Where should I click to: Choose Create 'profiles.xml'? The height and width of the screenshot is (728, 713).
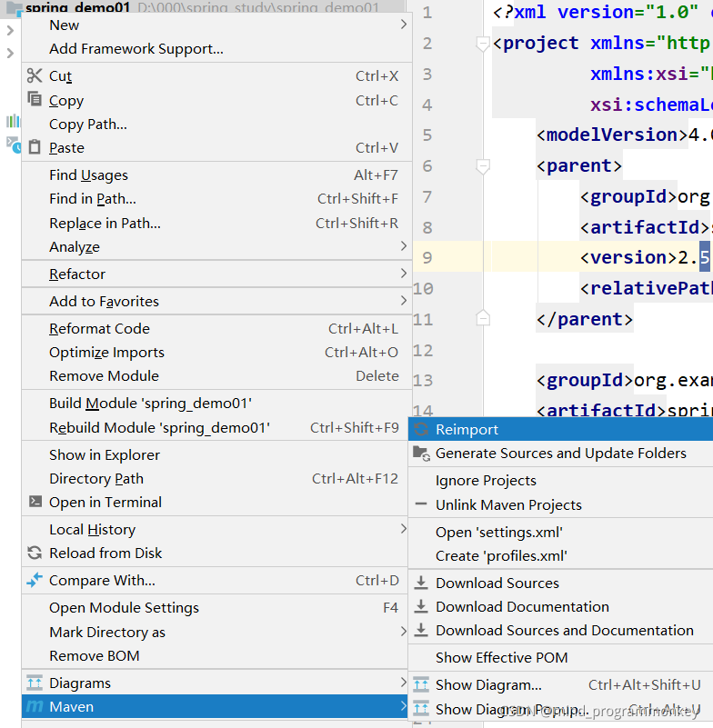coord(560,555)
